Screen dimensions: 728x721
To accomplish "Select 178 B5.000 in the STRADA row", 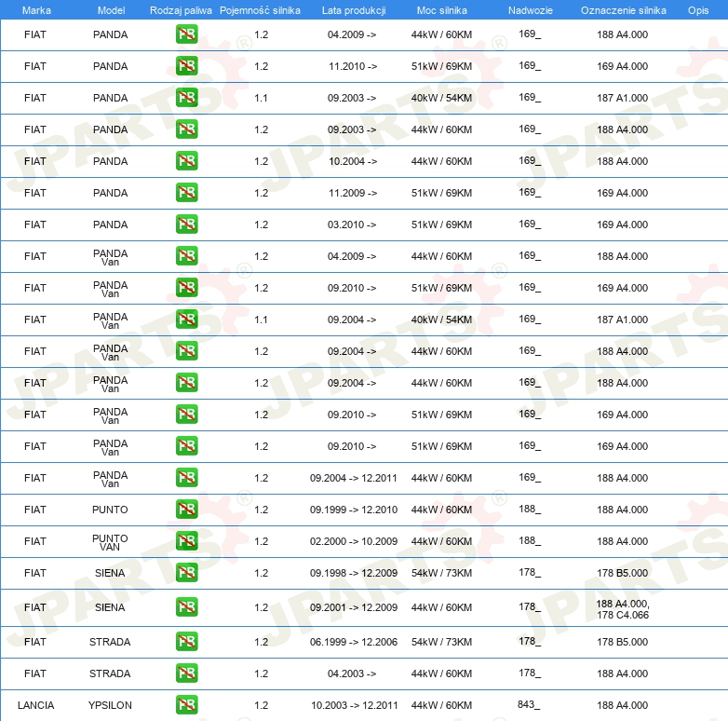I will pos(622,642).
